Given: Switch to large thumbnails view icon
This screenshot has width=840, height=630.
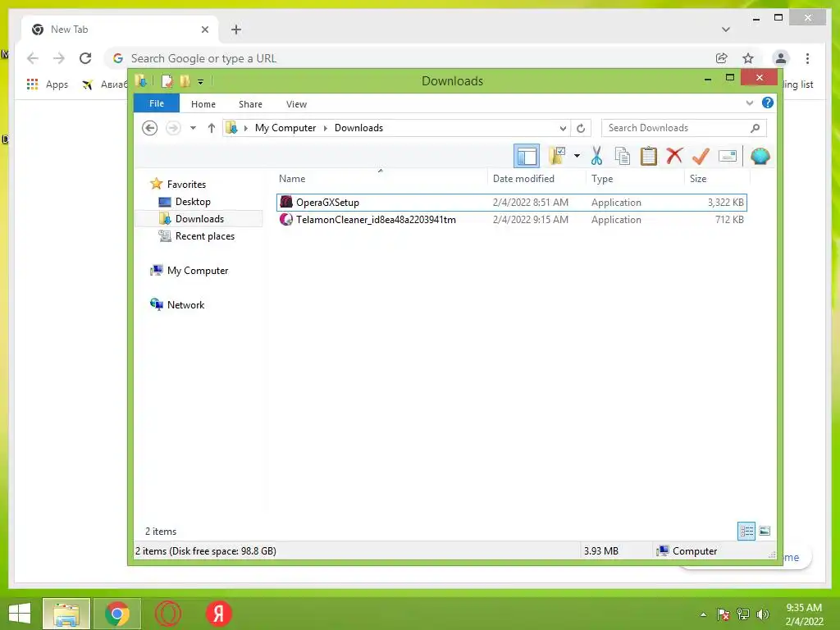Looking at the screenshot, I should 765,532.
